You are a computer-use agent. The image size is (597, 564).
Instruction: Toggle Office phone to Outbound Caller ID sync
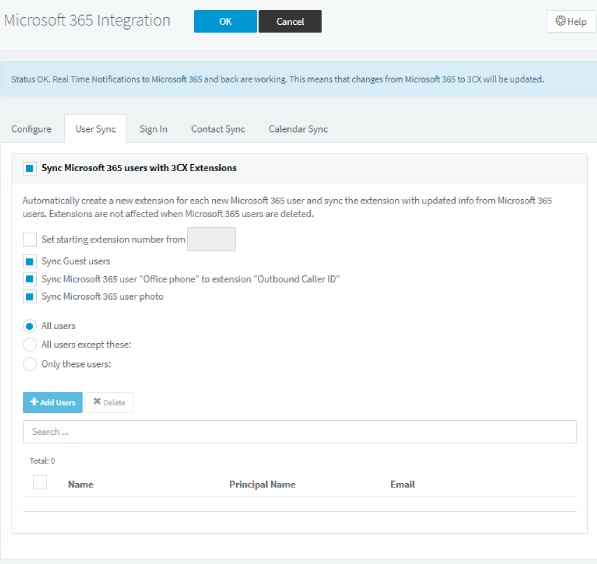tap(30, 279)
